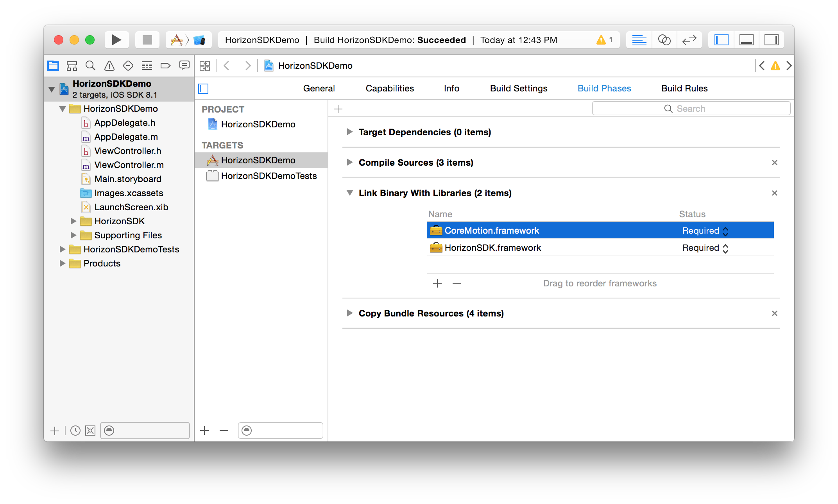Expand the HorizonSDK folder

[x=73, y=221]
